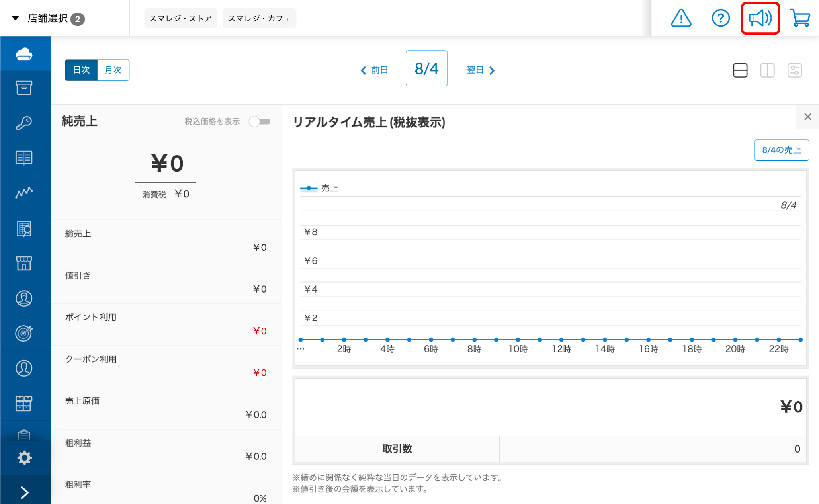Click the 取引数 table cell
This screenshot has width=819, height=504.
pos(397,449)
